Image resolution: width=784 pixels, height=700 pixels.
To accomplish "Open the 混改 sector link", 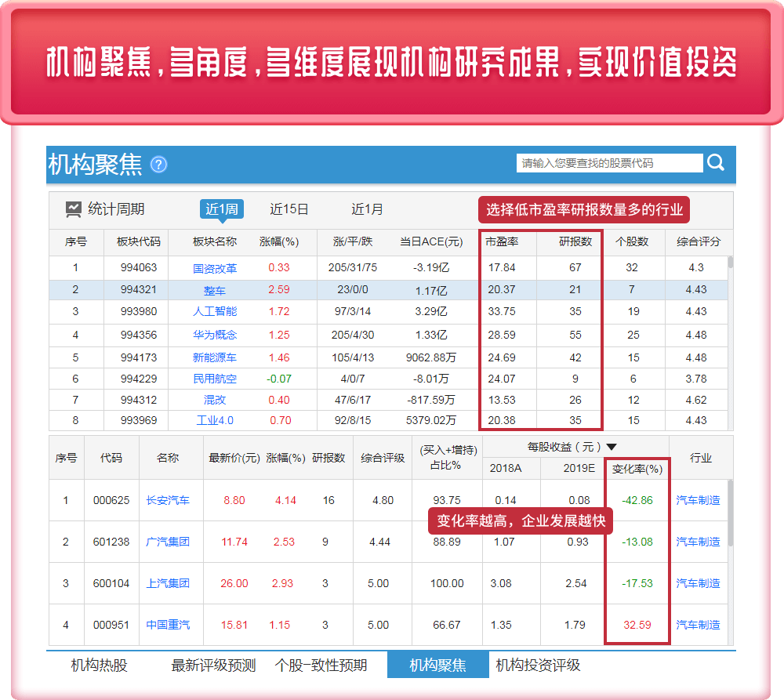I will tap(215, 400).
